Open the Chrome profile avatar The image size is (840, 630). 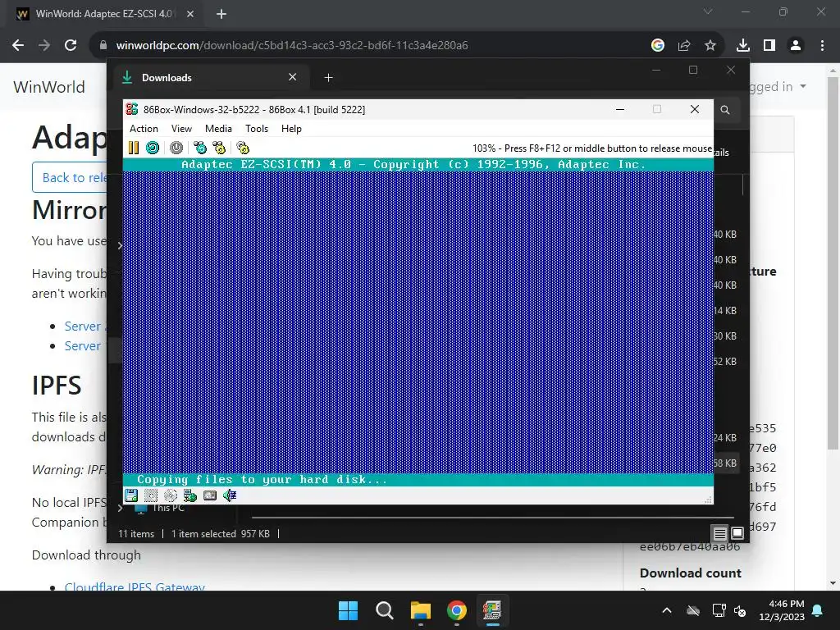point(796,46)
